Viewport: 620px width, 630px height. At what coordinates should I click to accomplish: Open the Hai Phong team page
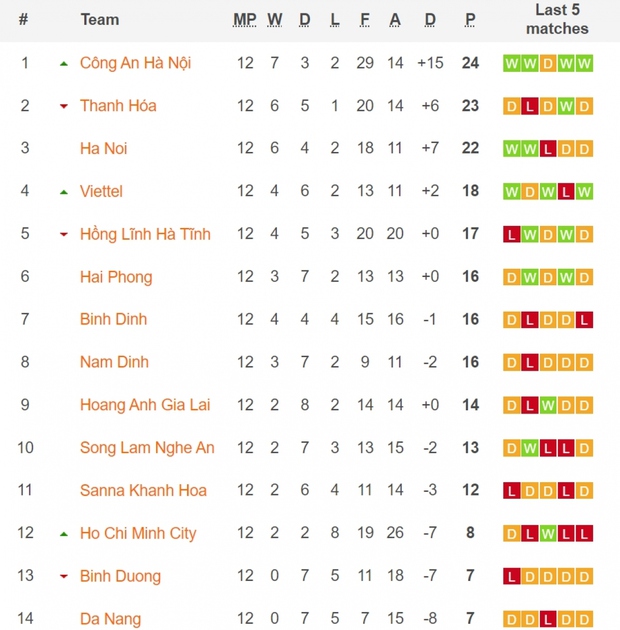pyautogui.click(x=116, y=277)
